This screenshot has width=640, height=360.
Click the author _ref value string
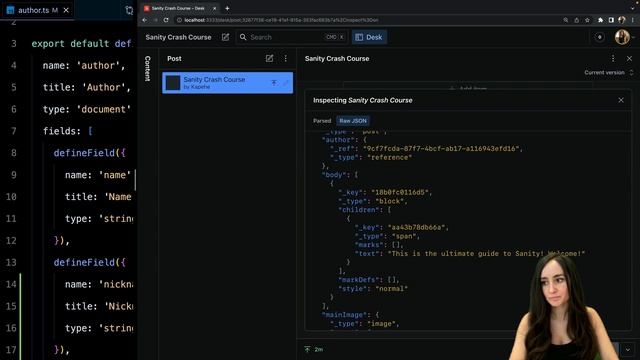(441, 149)
